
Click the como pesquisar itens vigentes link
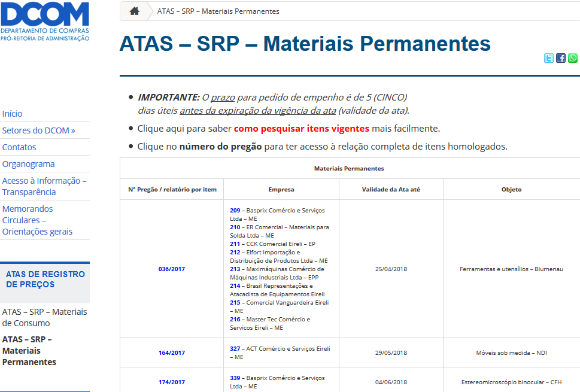coord(301,129)
